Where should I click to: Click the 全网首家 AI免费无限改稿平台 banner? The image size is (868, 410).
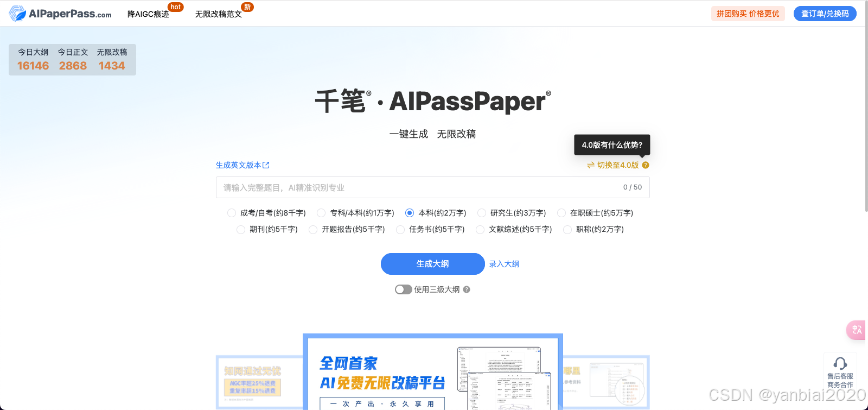pos(433,371)
